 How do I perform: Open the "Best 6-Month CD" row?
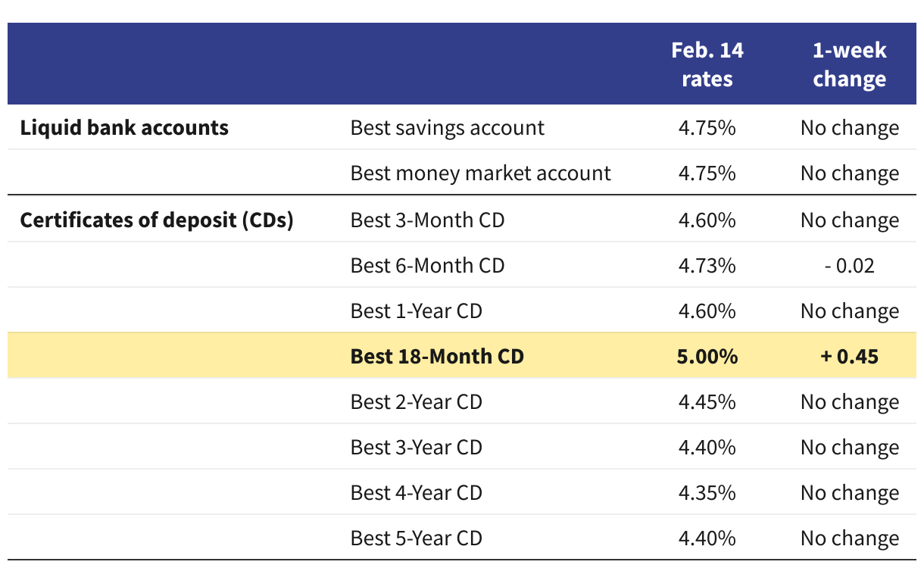[427, 266]
